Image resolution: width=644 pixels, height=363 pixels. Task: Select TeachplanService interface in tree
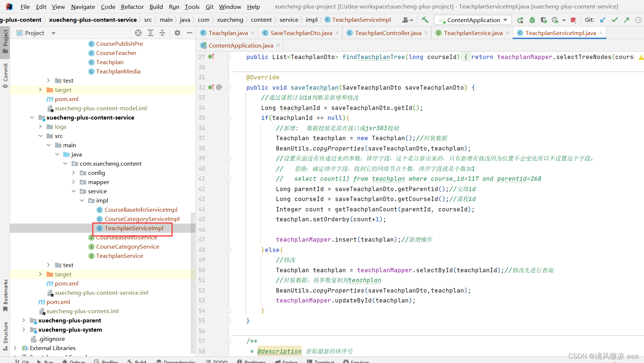click(120, 256)
